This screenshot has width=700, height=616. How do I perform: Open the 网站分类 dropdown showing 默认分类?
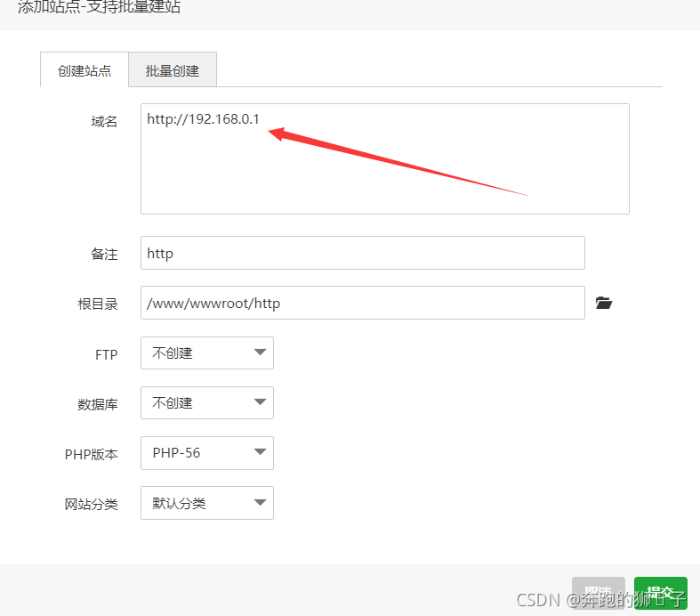click(x=207, y=503)
